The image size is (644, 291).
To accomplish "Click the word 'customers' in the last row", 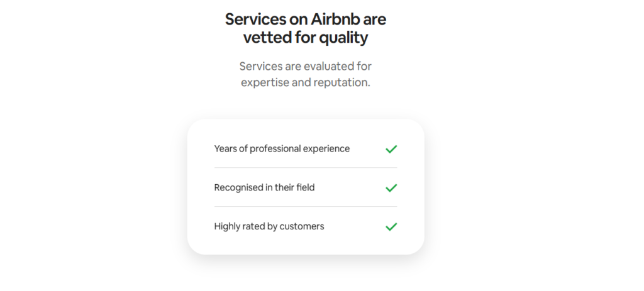I will click(302, 226).
